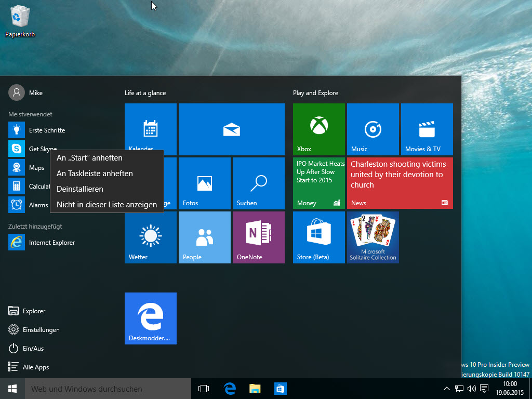
Task: Open Store from the taskbar
Action: [x=280, y=389]
